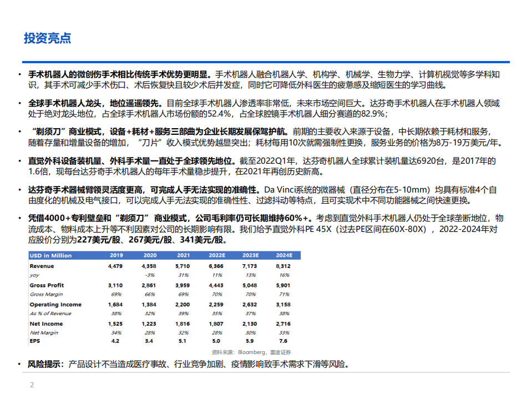Image resolution: width=532 pixels, height=399 pixels.
Task: Click the yoy row label in the table
Action: point(34,276)
